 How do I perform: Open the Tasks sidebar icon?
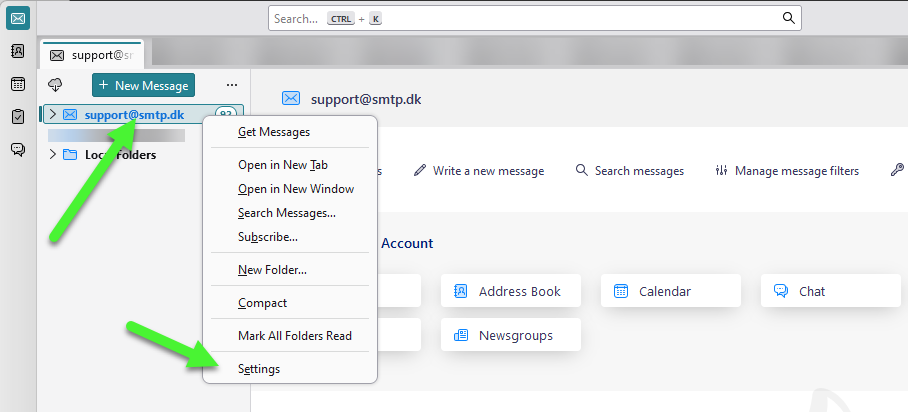click(18, 117)
